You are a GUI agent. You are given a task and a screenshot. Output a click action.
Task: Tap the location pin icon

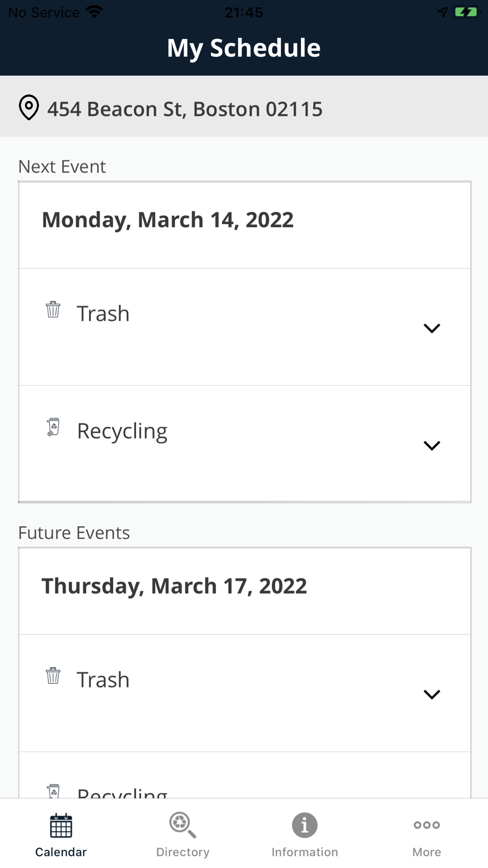29,107
